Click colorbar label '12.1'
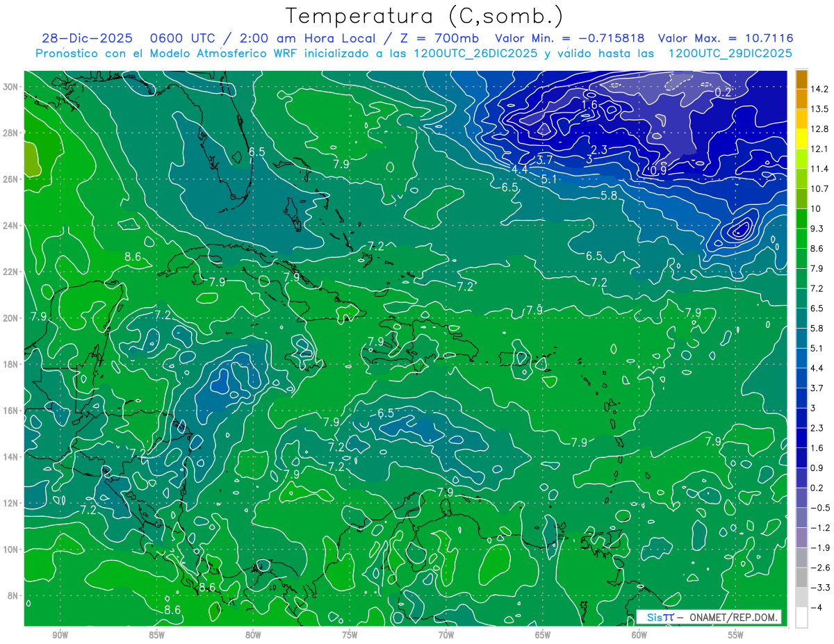 [x=819, y=149]
